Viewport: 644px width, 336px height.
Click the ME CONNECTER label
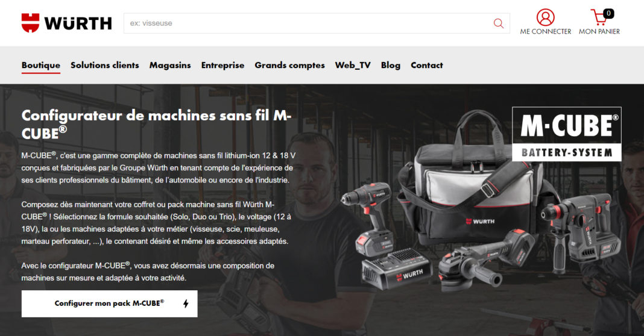pos(546,31)
